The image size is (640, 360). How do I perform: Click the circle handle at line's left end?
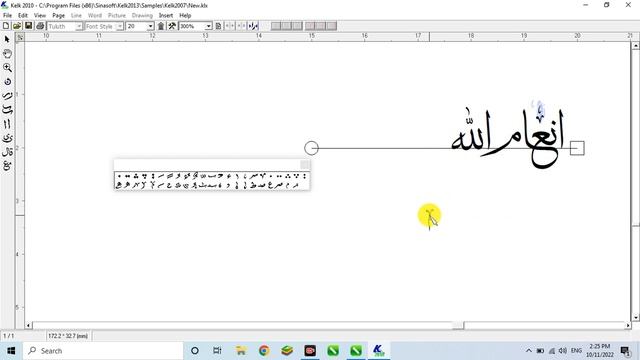(311, 148)
